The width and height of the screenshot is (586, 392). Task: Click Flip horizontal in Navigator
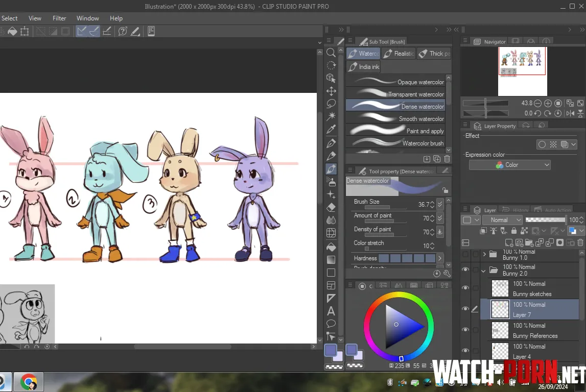click(570, 113)
